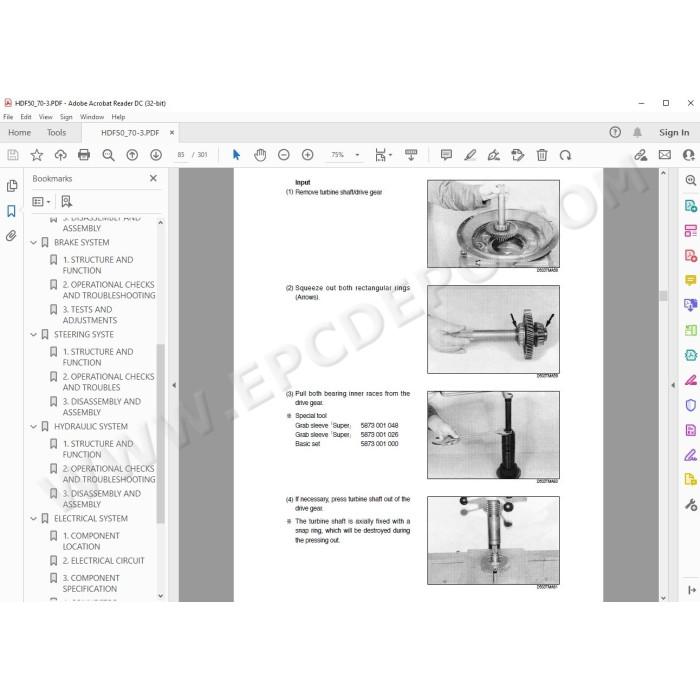Open the Page Thumbnails panel icon
Screen dimensions: 700x700
pyautogui.click(x=12, y=186)
